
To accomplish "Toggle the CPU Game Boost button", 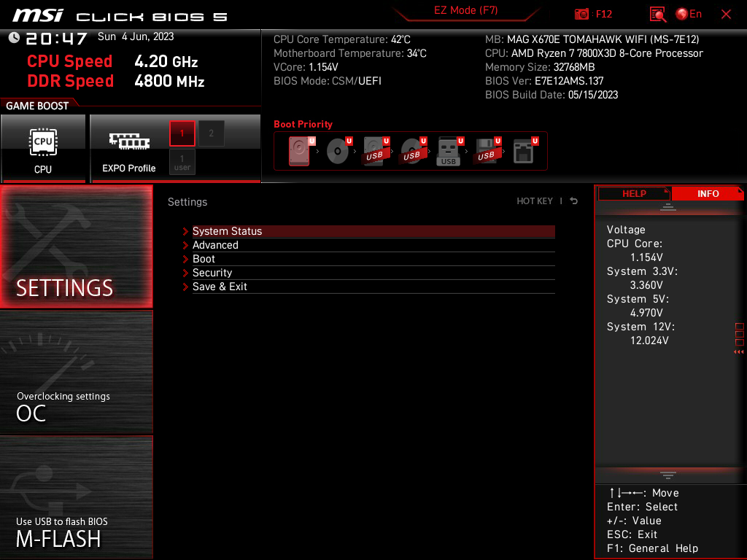I will coord(43,148).
